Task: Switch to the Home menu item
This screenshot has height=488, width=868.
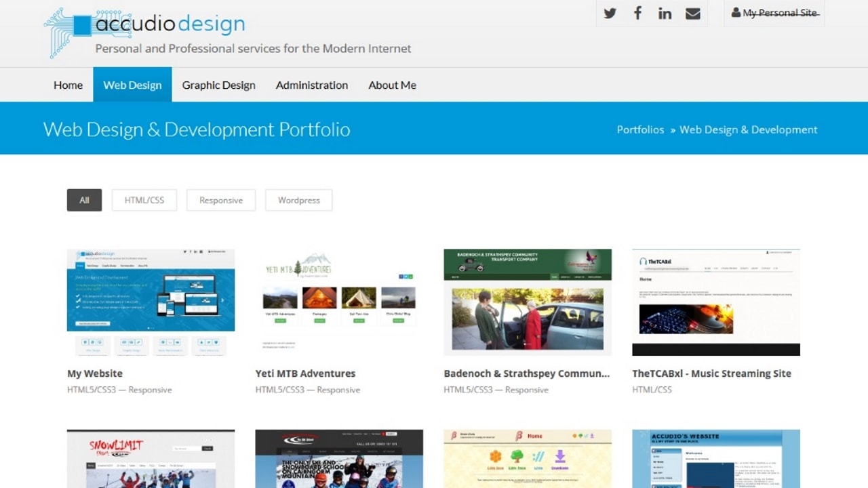Action: [x=68, y=85]
